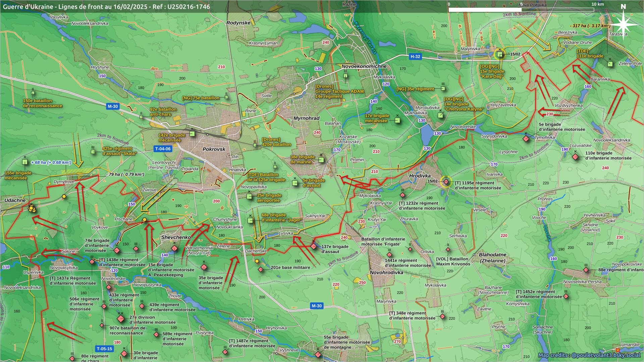Select the circled 1195e régiment red diamond
The height and width of the screenshot is (362, 644).
446,182
